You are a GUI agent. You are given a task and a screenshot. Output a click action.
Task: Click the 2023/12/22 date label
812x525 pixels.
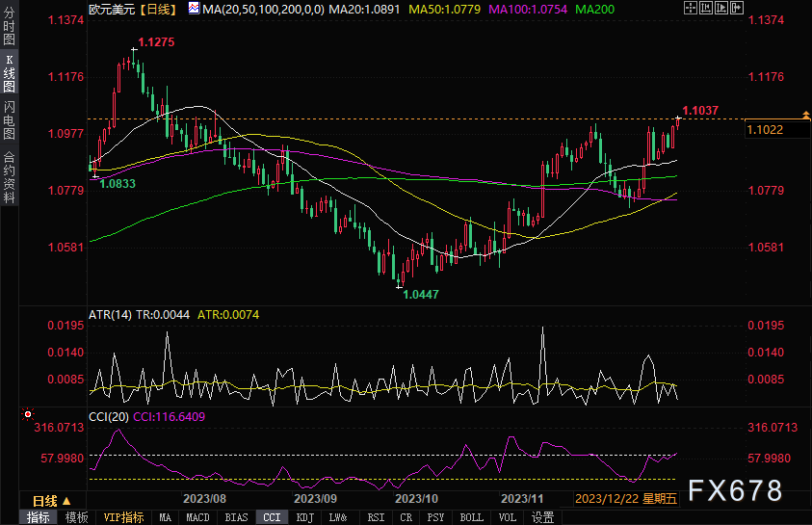pyautogui.click(x=605, y=499)
